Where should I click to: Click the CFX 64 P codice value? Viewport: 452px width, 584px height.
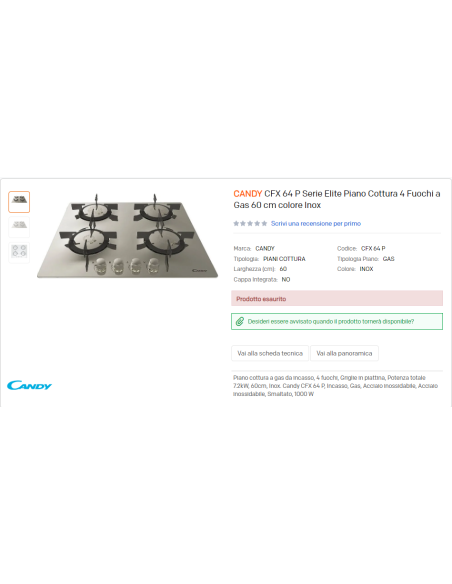[373, 248]
